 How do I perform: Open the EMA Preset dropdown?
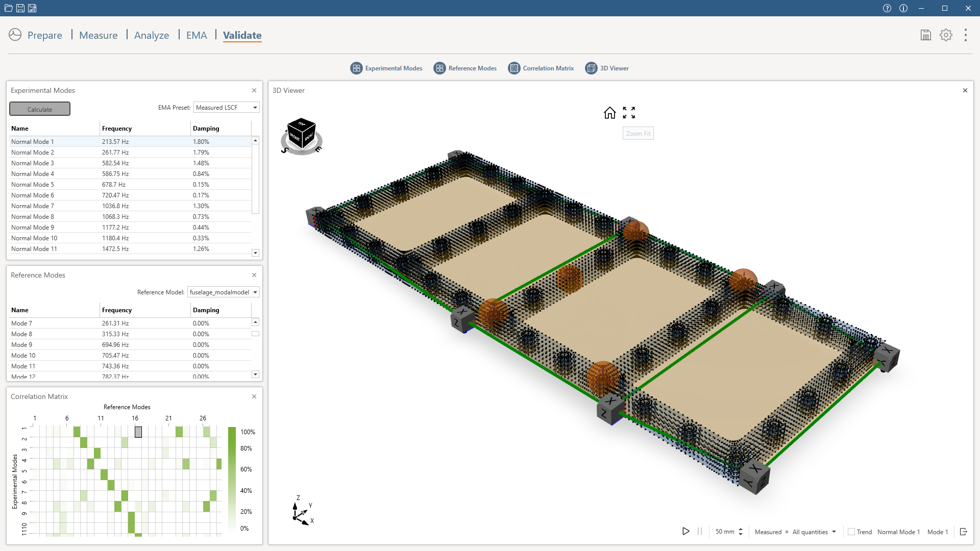click(226, 108)
